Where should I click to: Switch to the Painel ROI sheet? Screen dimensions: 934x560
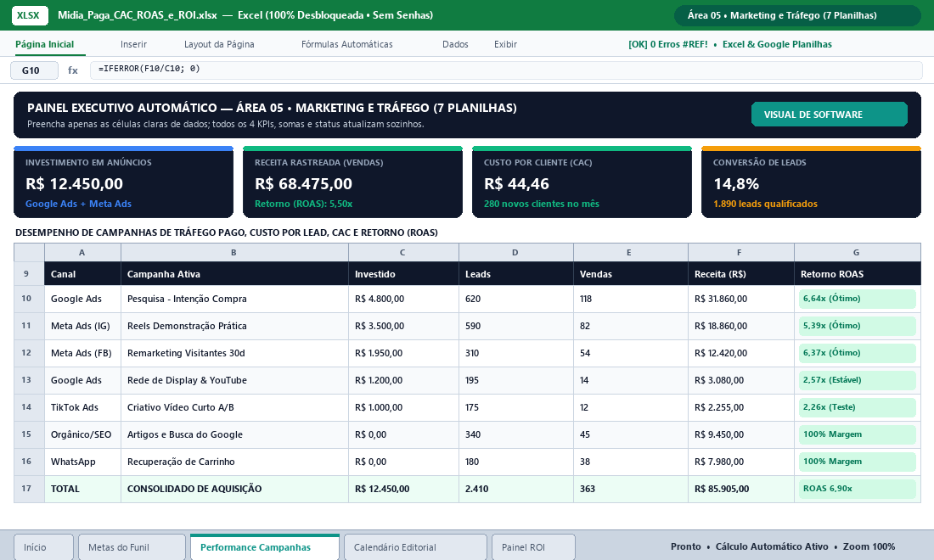tap(533, 547)
